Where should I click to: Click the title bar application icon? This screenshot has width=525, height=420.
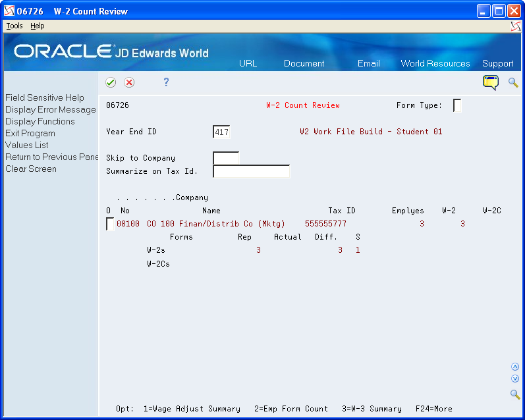(x=9, y=11)
